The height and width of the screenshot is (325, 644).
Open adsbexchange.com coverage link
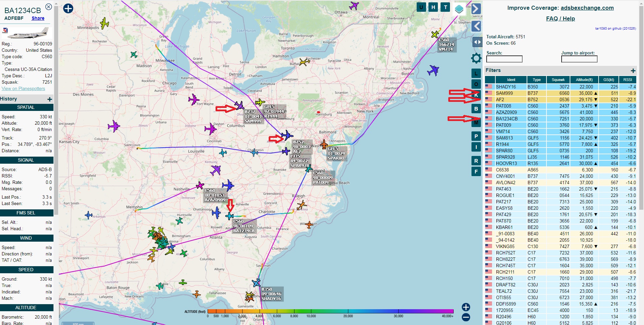(587, 8)
